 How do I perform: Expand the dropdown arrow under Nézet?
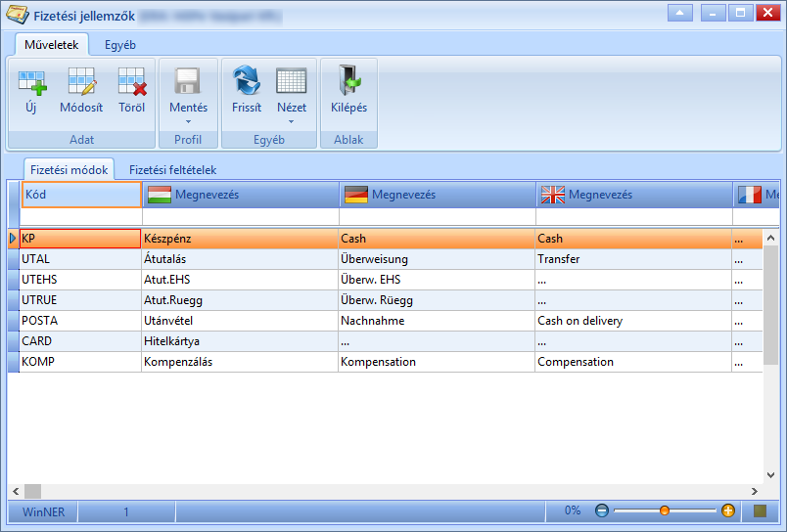pyautogui.click(x=291, y=122)
